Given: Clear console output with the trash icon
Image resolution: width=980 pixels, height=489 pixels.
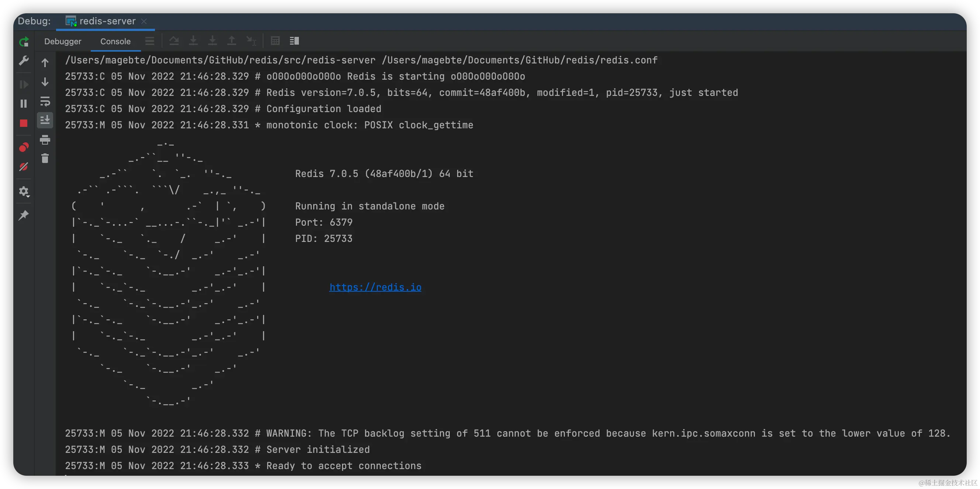Looking at the screenshot, I should [x=45, y=159].
